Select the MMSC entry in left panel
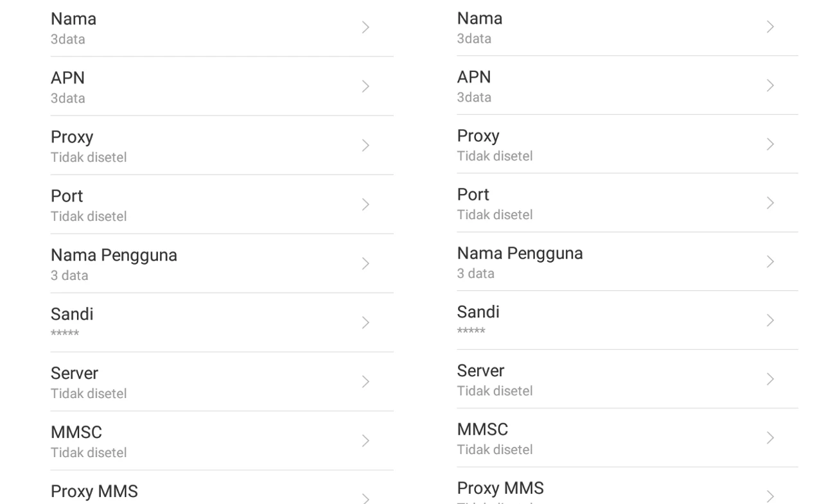 [222, 441]
